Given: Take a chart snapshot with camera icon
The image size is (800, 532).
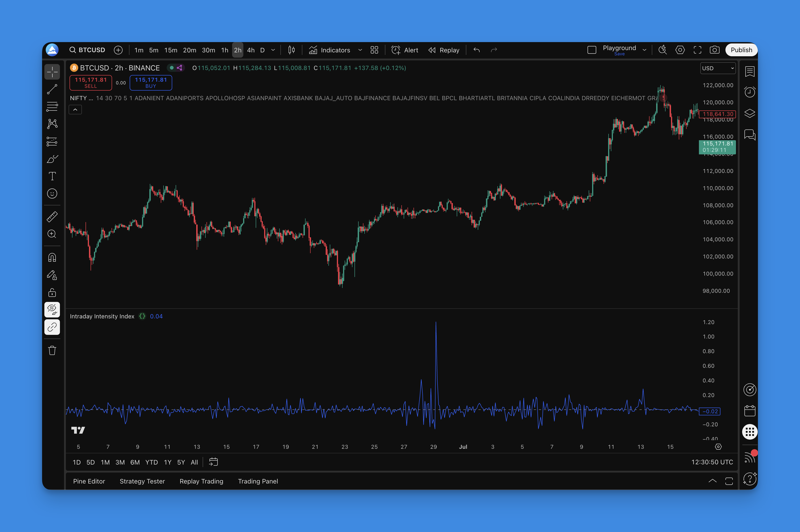Looking at the screenshot, I should 714,50.
